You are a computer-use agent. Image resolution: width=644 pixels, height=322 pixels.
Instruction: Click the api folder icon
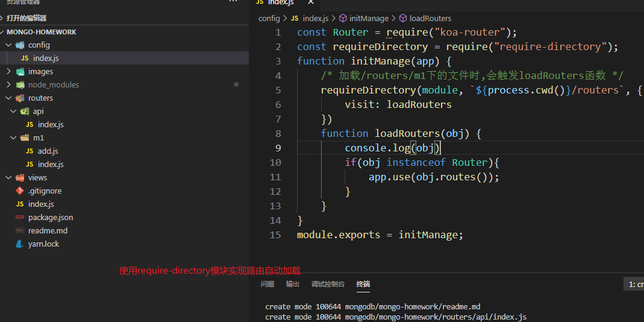[x=25, y=112]
